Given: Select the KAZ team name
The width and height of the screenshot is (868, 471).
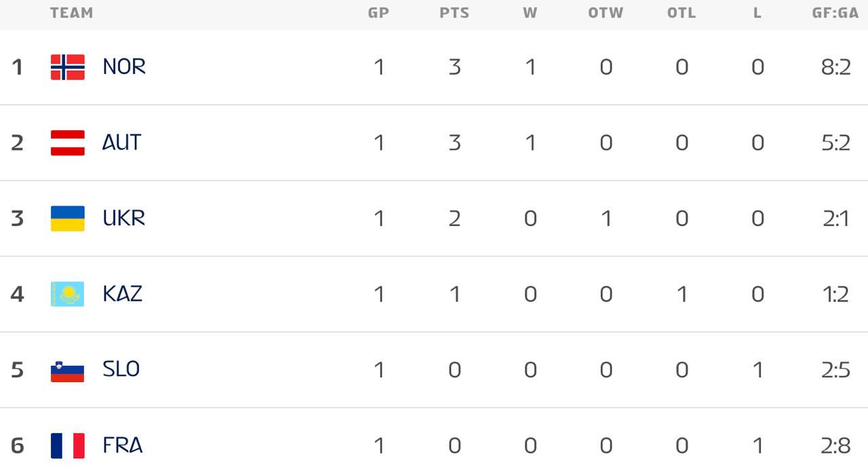Looking at the screenshot, I should click(x=123, y=294).
